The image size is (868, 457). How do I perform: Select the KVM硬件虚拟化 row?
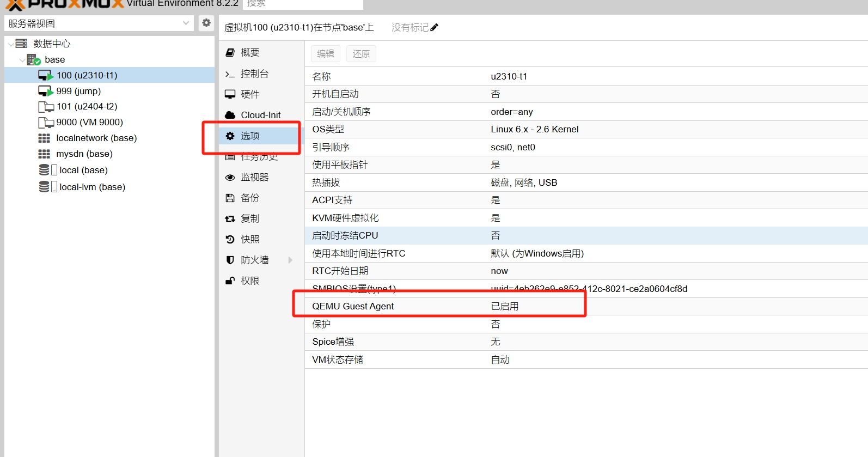(586, 218)
